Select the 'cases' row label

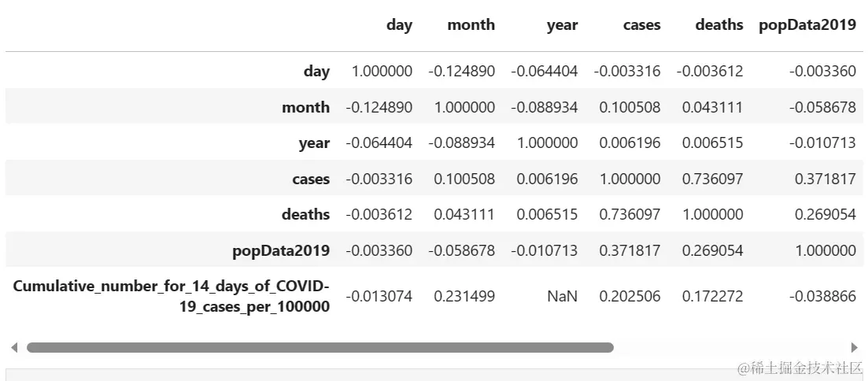[311, 179]
